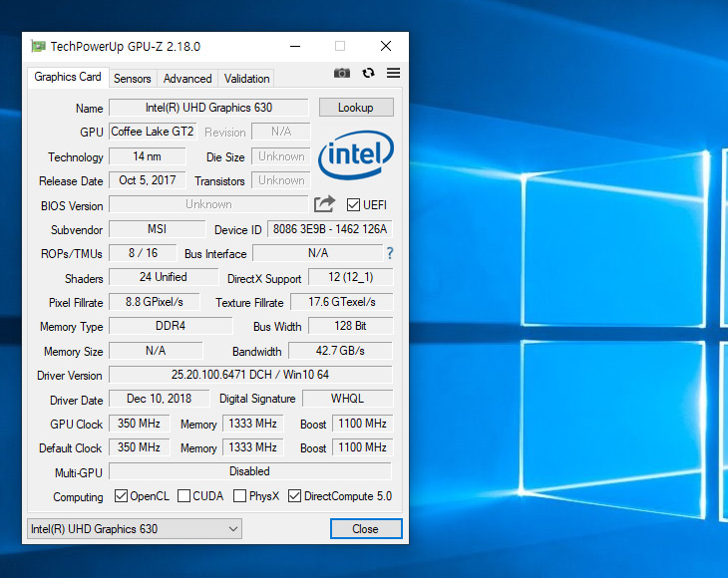Screen dimensions: 728x578
Task: Click the Bus Interface N/A field
Action: (318, 253)
